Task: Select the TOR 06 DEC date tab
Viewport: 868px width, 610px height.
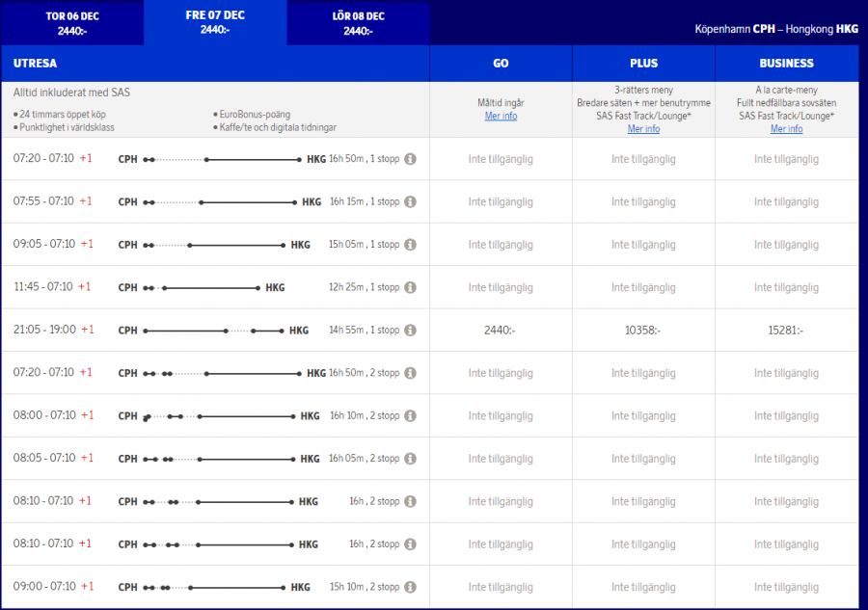Action: coord(72,23)
